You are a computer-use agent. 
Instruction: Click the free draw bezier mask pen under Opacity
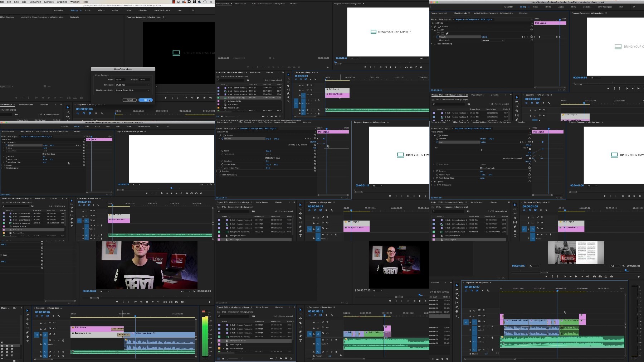click(x=447, y=33)
